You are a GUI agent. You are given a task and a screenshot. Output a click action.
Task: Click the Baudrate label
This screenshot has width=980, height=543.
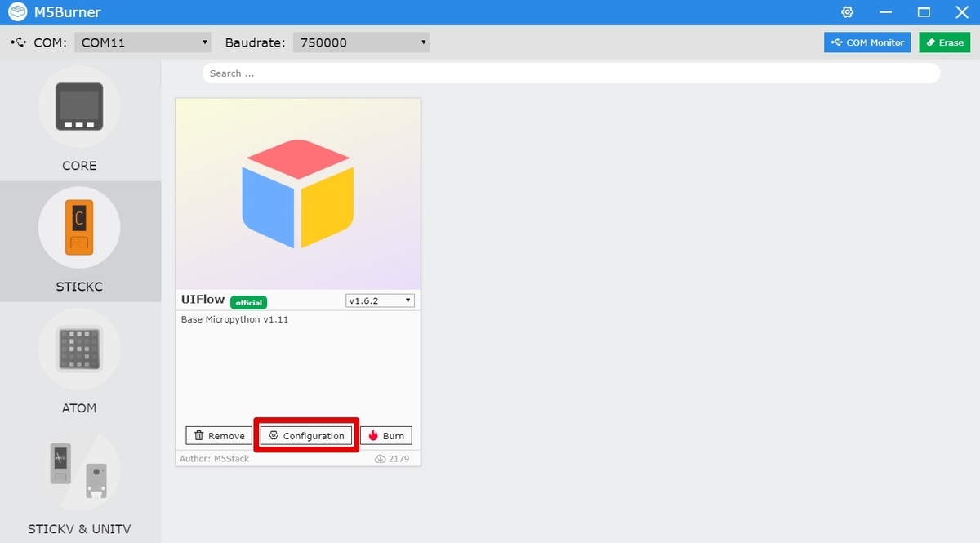pyautogui.click(x=255, y=42)
